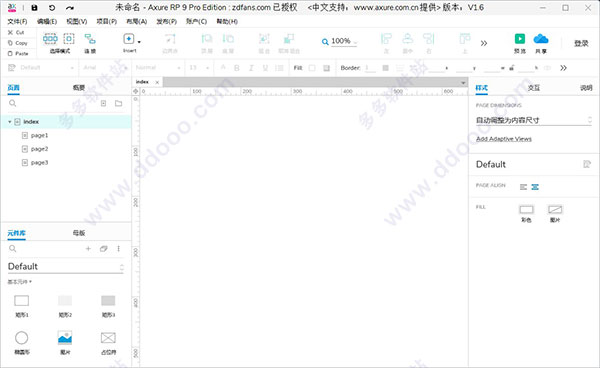
Task: Click the Add Page icon in Pages panel
Action: pos(103,103)
